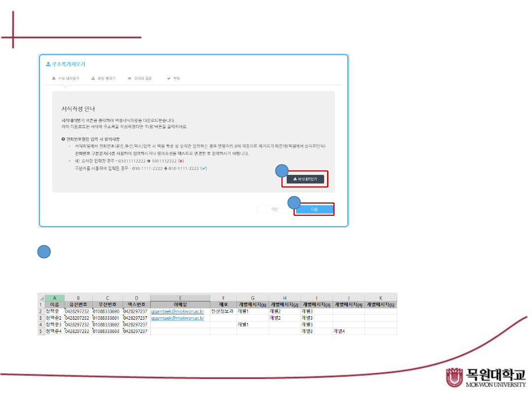Click cell containing 전산정보과 in 메모 column
This screenshot has width=532, height=399.
tap(223, 311)
